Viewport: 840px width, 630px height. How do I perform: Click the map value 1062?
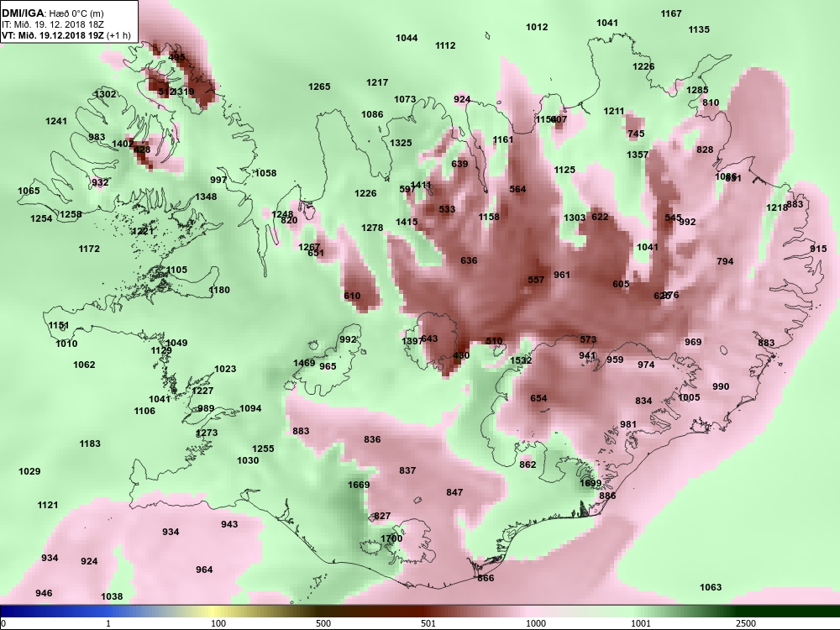(x=84, y=365)
